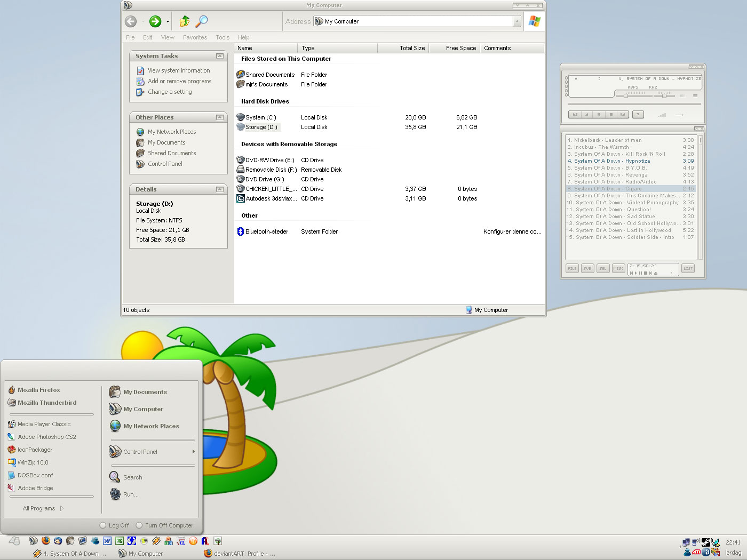
Task: Open address bar dropdown arrow
Action: pyautogui.click(x=516, y=21)
